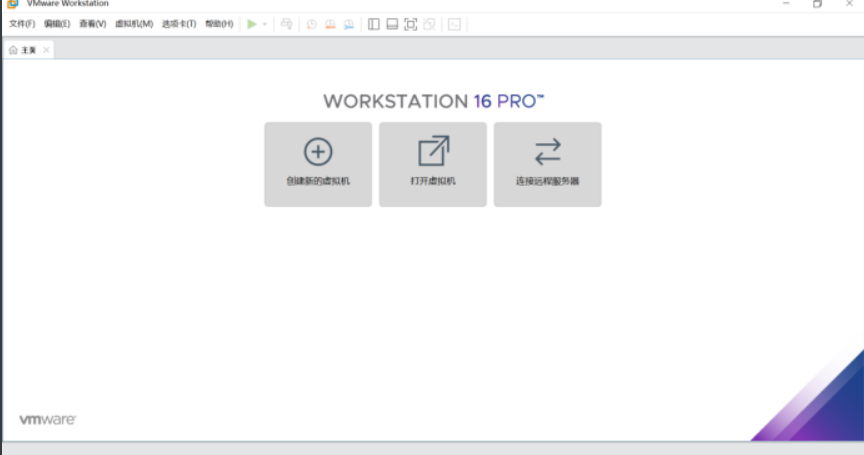Click the send Ctrl+Alt+Del toolbar icon
864x455 pixels.
click(287, 24)
